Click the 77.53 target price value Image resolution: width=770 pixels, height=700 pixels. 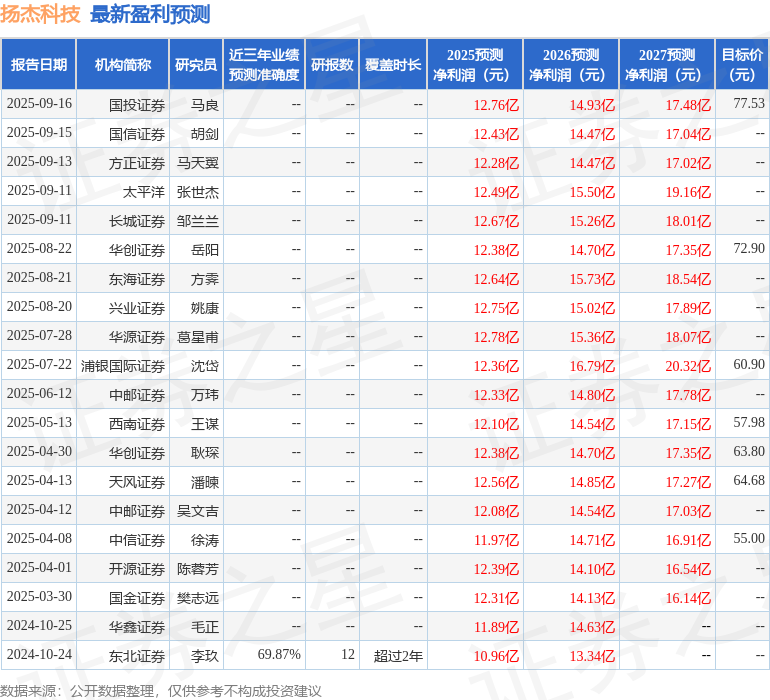tap(748, 104)
